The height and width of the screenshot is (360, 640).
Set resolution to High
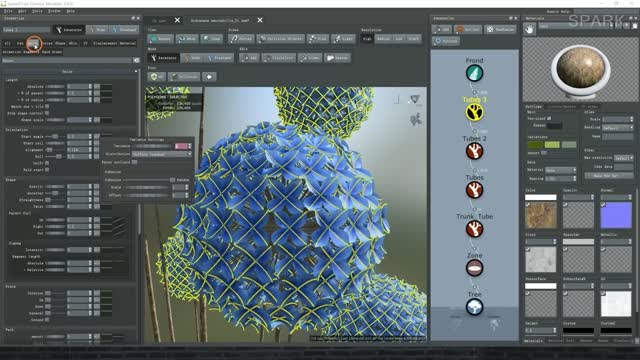click(x=367, y=39)
